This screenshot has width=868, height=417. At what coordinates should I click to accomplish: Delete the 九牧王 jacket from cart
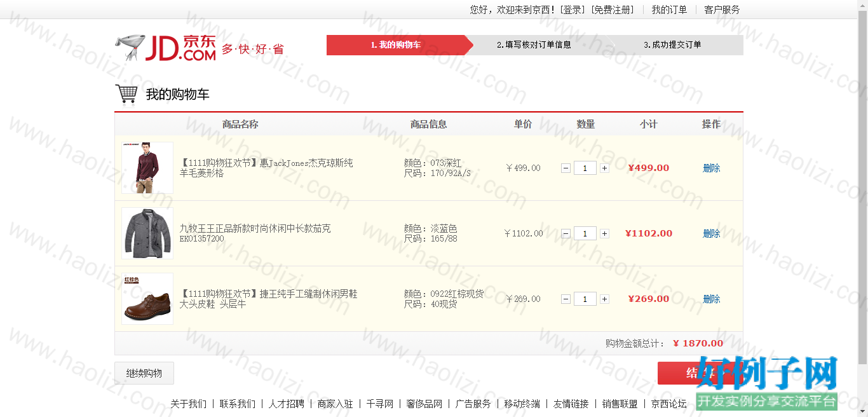(x=712, y=234)
